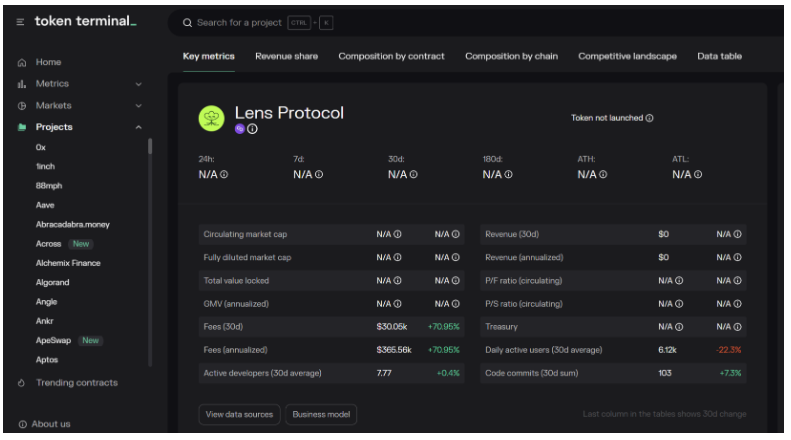Click info icon next to 180d N/A
Viewport: 791px width, 440px height.
click(508, 175)
